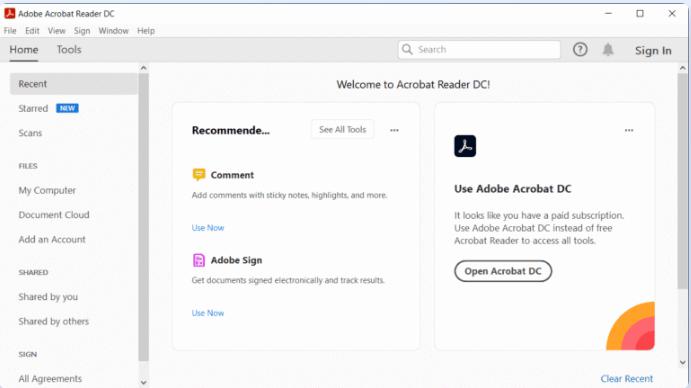The width and height of the screenshot is (691, 388).
Task: Click Use Now under Adobe Sign
Action: point(208,313)
